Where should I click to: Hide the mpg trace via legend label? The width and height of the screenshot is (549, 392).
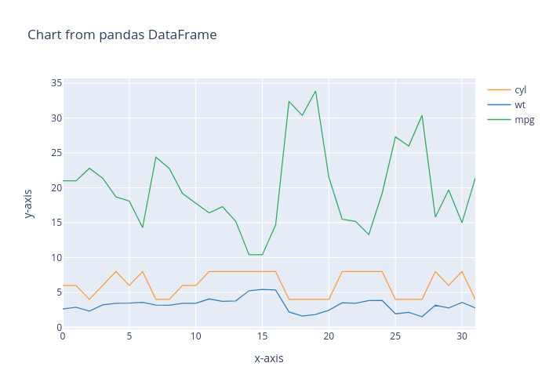(x=524, y=119)
